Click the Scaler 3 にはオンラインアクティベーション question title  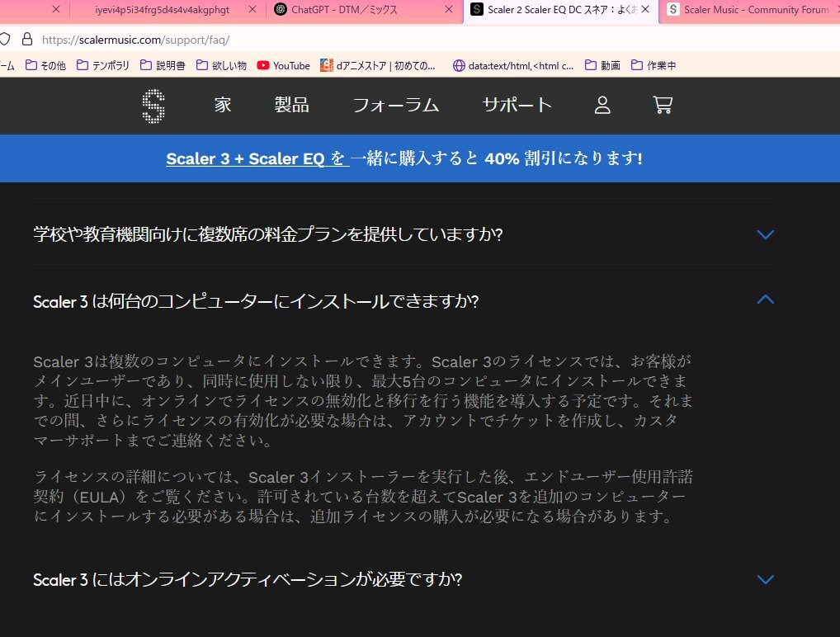tap(248, 580)
